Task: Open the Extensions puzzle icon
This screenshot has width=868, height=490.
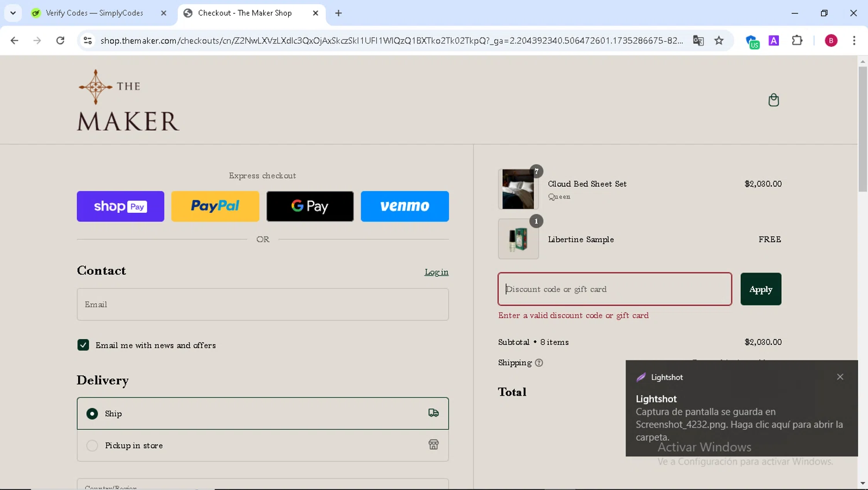Action: 797,40
